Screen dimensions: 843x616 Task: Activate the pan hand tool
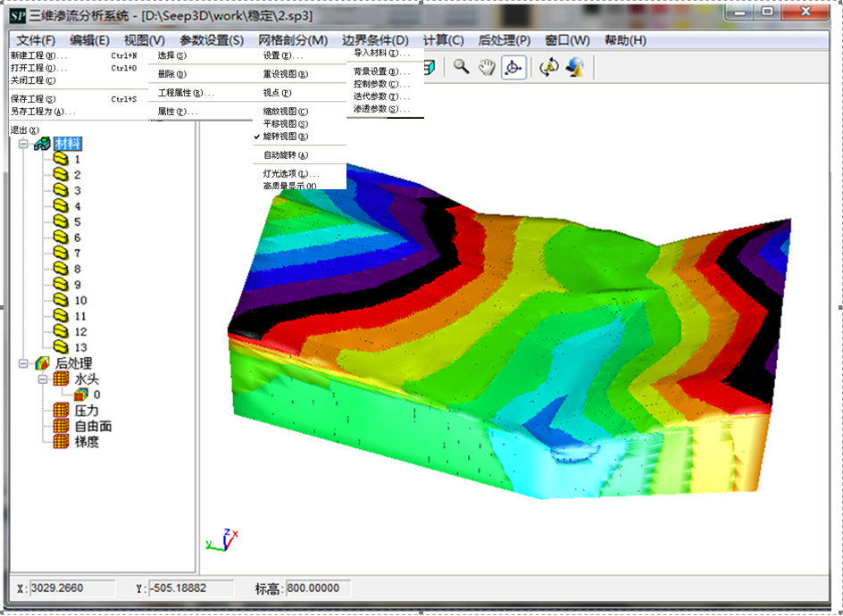(486, 68)
